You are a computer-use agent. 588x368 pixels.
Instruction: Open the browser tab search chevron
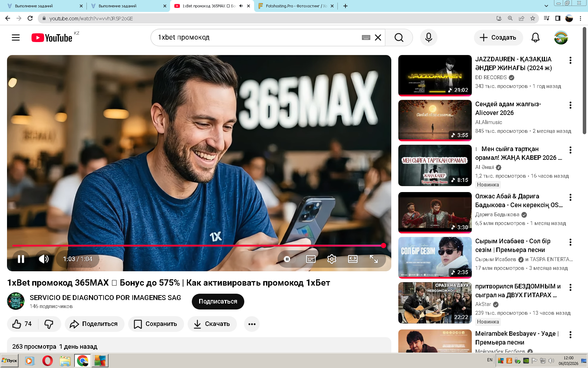(546, 6)
